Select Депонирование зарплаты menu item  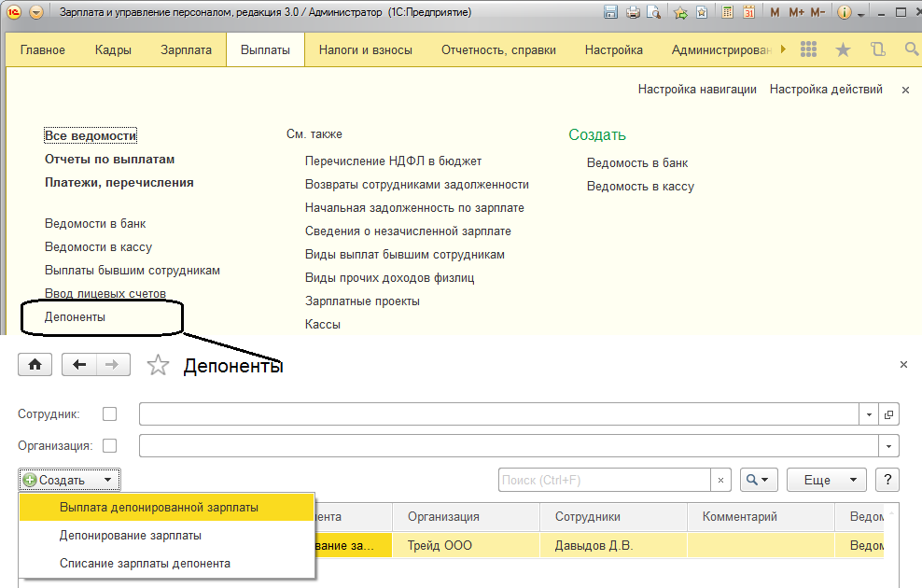click(131, 536)
